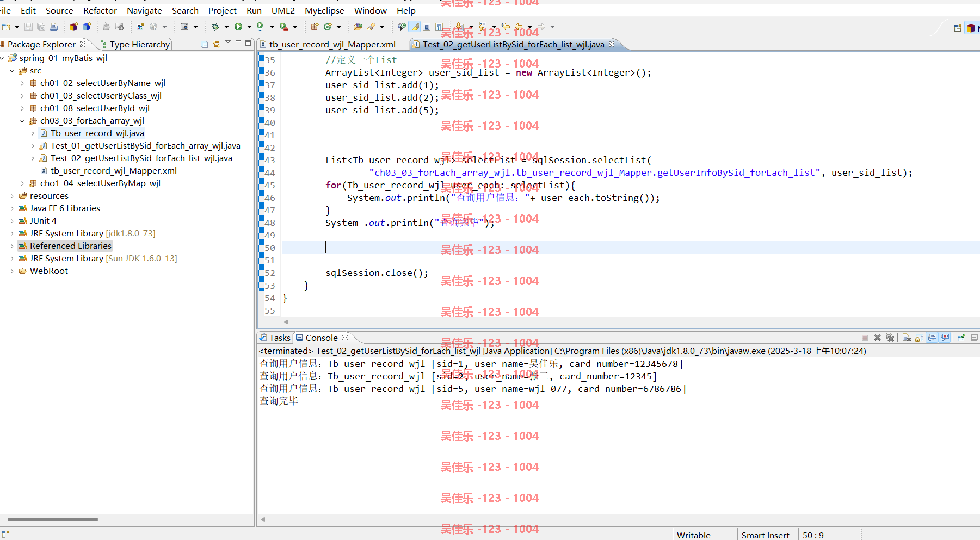Click the Back navigation arrow icon
Screen dimensions: 980x540
pyautogui.click(x=519, y=27)
